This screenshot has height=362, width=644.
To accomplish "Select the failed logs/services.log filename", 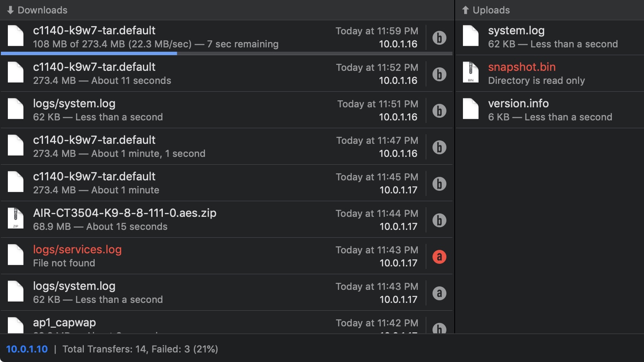I will point(77,249).
